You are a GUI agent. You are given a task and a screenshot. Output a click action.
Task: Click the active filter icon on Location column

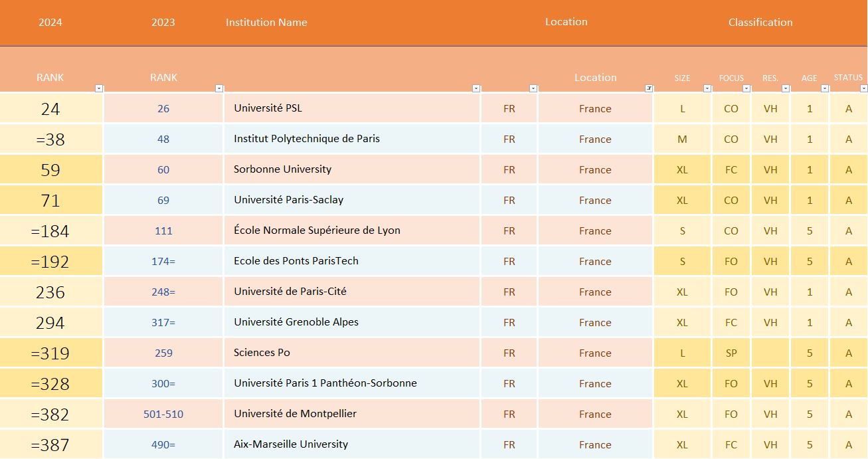(649, 88)
